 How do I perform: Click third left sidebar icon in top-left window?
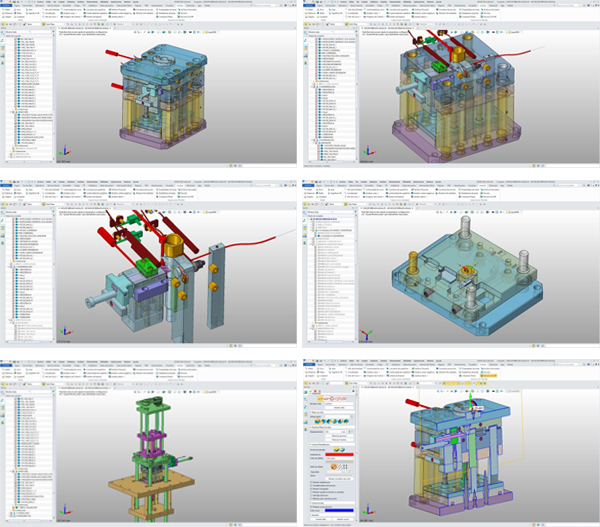pyautogui.click(x=2, y=48)
